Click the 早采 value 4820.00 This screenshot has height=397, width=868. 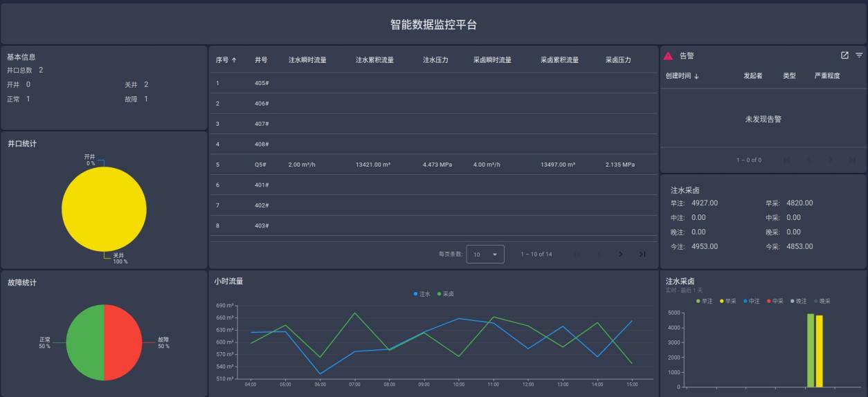pyautogui.click(x=799, y=203)
